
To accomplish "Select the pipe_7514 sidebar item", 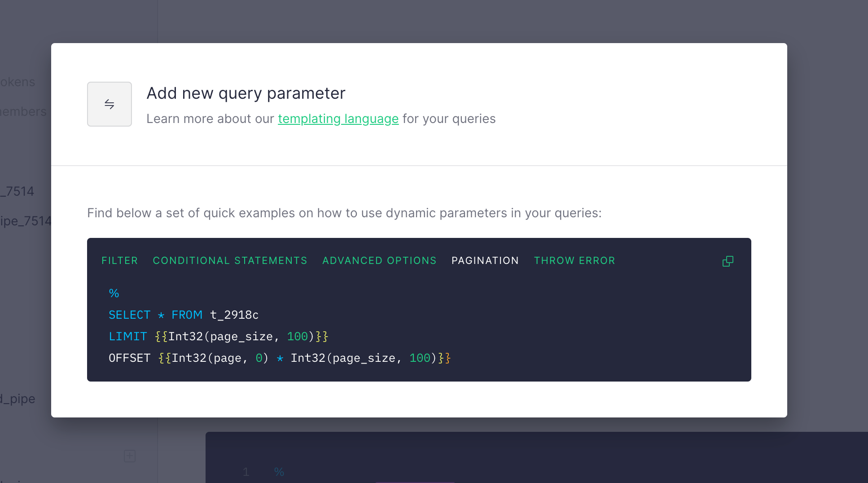I will [26, 221].
